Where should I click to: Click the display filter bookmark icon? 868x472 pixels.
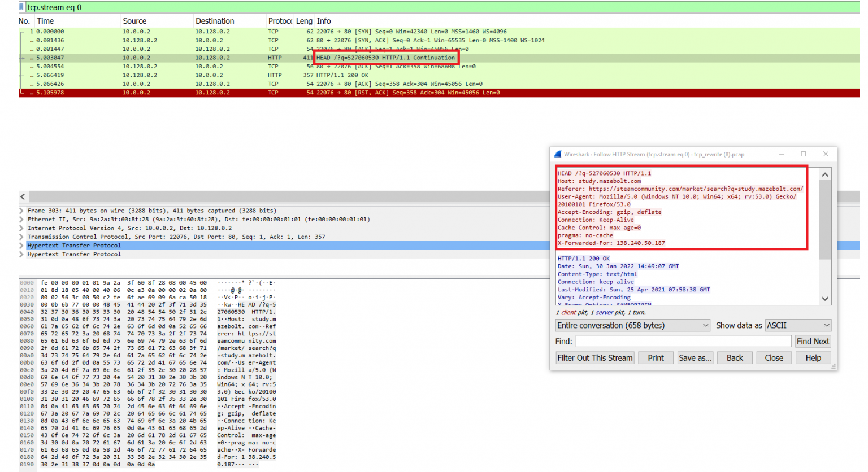[x=22, y=7]
